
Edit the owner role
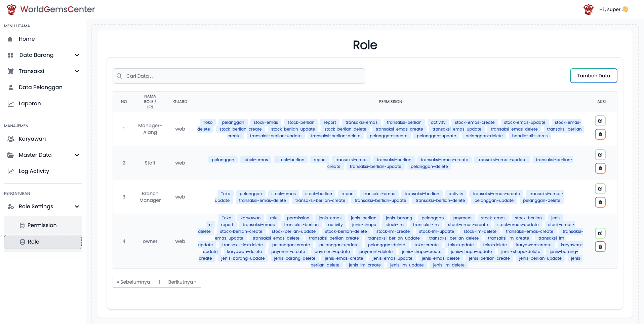(600, 233)
